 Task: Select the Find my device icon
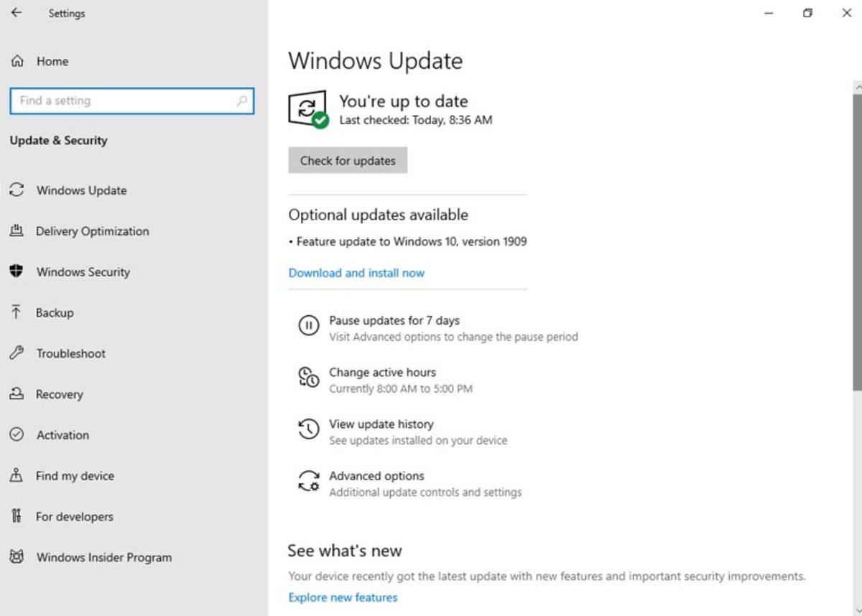coord(16,475)
